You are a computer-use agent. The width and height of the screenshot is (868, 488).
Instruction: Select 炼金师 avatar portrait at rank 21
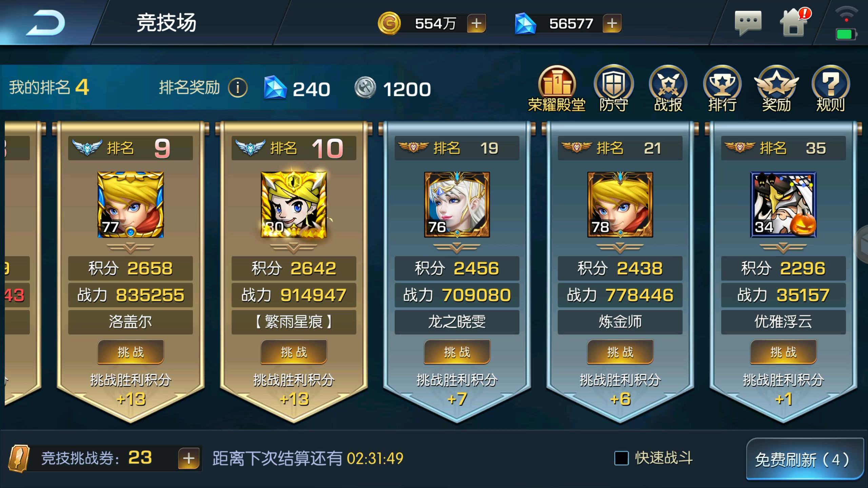tap(620, 204)
